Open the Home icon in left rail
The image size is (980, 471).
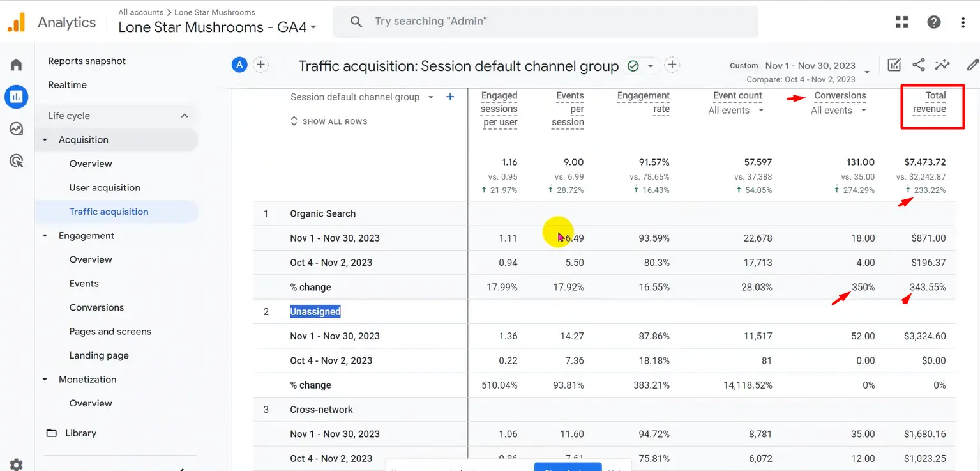tap(16, 65)
